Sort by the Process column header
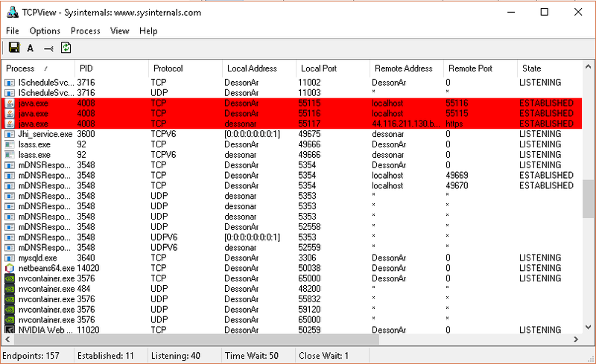Image resolution: width=596 pixels, height=364 pixels. tap(38, 68)
